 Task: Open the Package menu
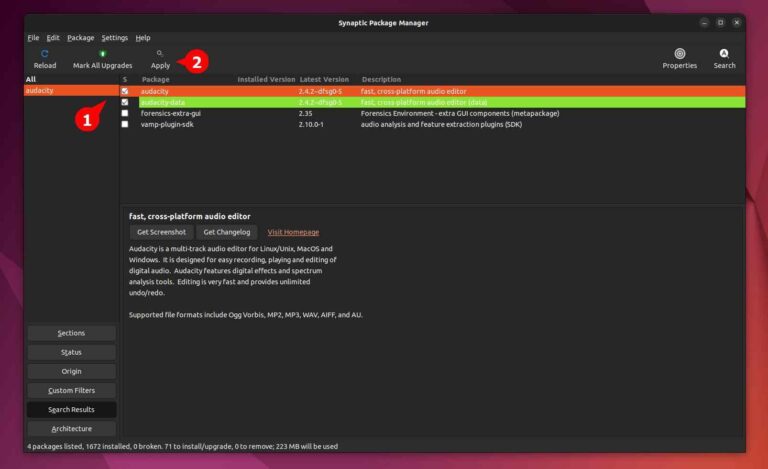pyautogui.click(x=81, y=38)
